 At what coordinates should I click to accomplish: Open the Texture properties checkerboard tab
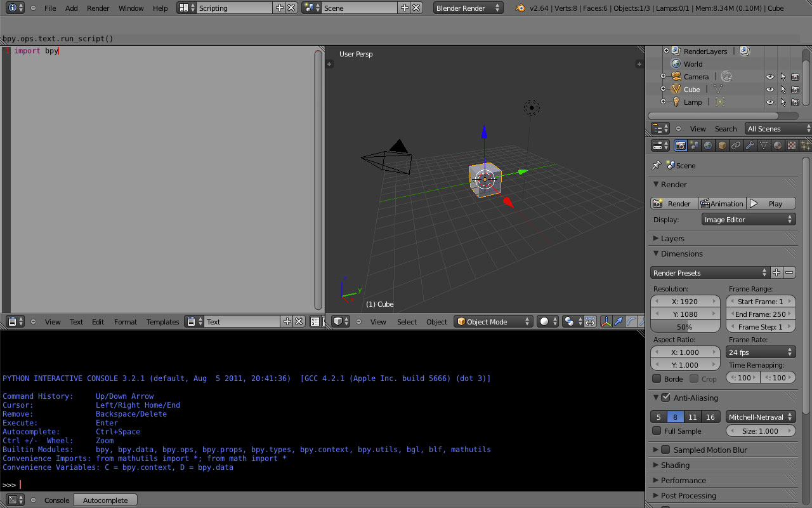(792, 145)
